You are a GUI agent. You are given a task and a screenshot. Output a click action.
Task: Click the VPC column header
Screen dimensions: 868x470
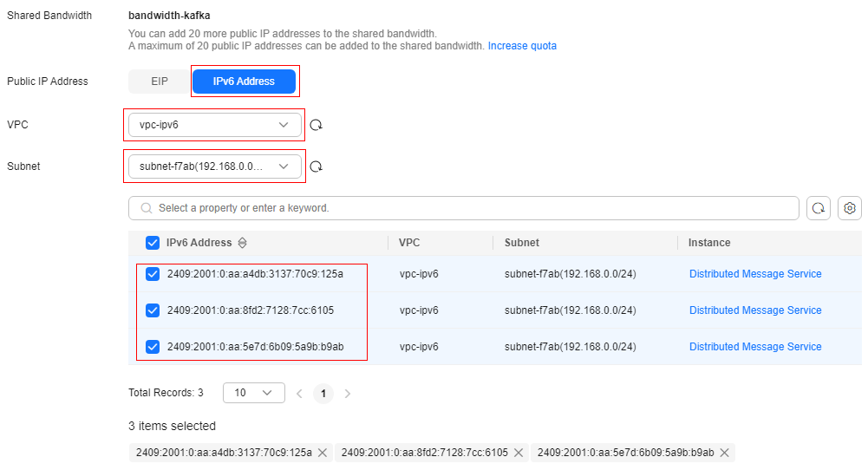click(x=409, y=243)
